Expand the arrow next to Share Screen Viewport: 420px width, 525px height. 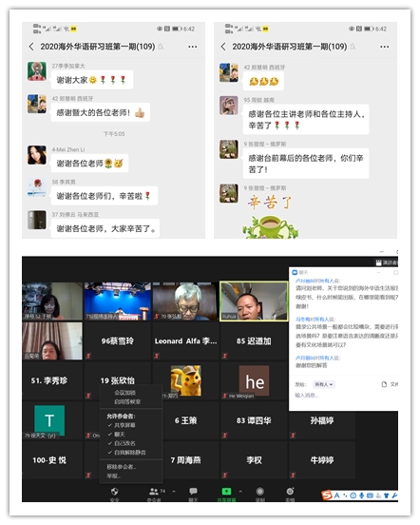240,491
